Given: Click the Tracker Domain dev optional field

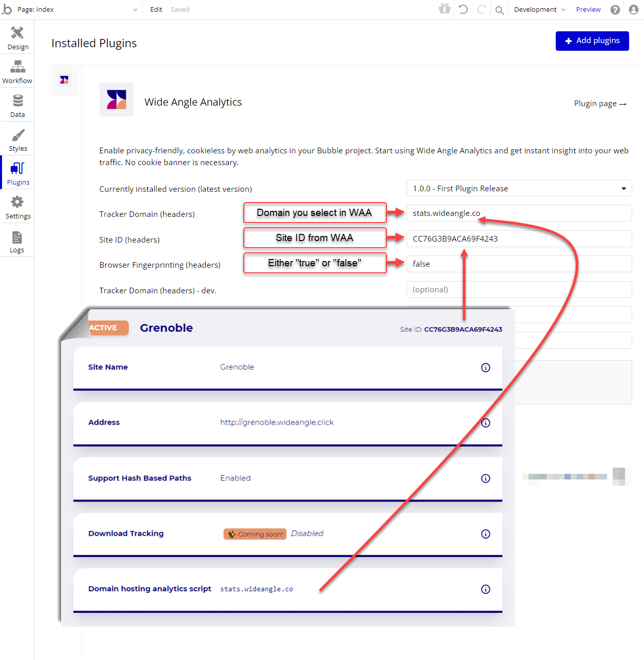Looking at the screenshot, I should pyautogui.click(x=519, y=289).
